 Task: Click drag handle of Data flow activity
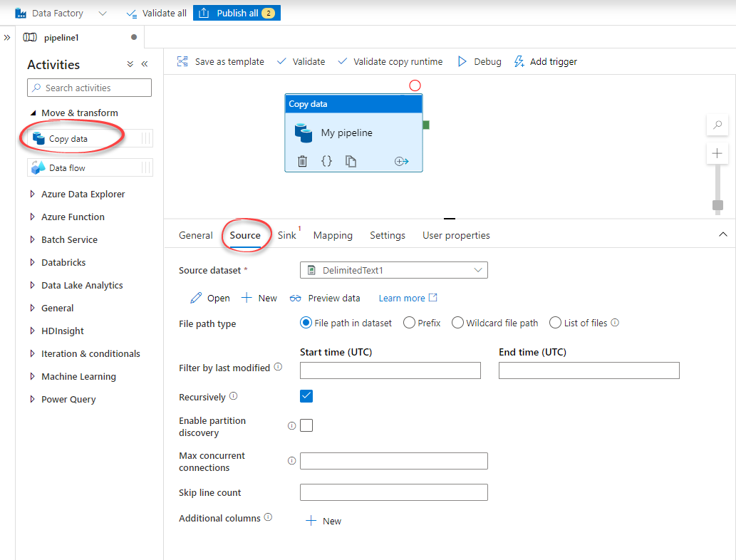(x=146, y=167)
